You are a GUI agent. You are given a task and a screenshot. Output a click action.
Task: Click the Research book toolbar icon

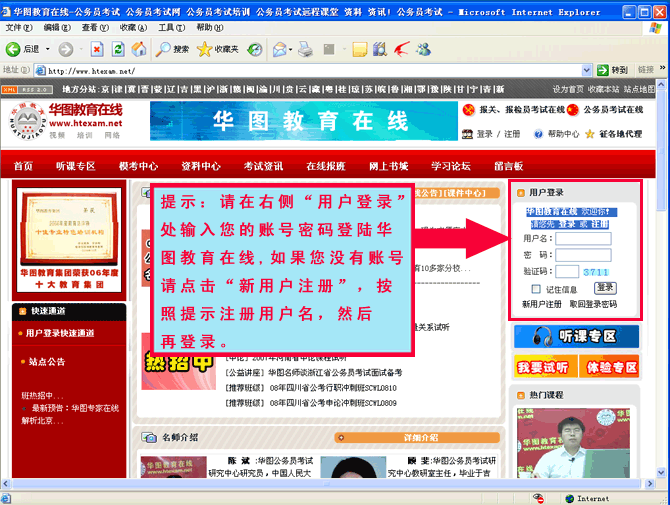click(379, 49)
